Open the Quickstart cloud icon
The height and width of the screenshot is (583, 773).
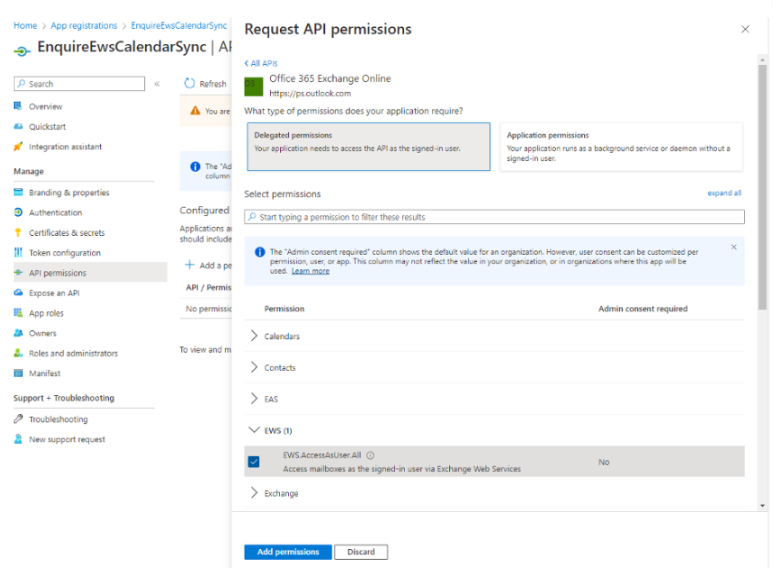click(x=18, y=126)
